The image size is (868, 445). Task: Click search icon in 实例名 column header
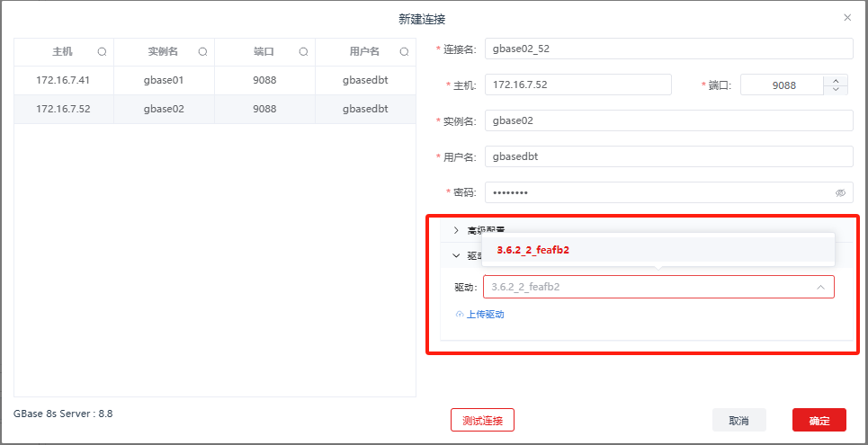(202, 52)
